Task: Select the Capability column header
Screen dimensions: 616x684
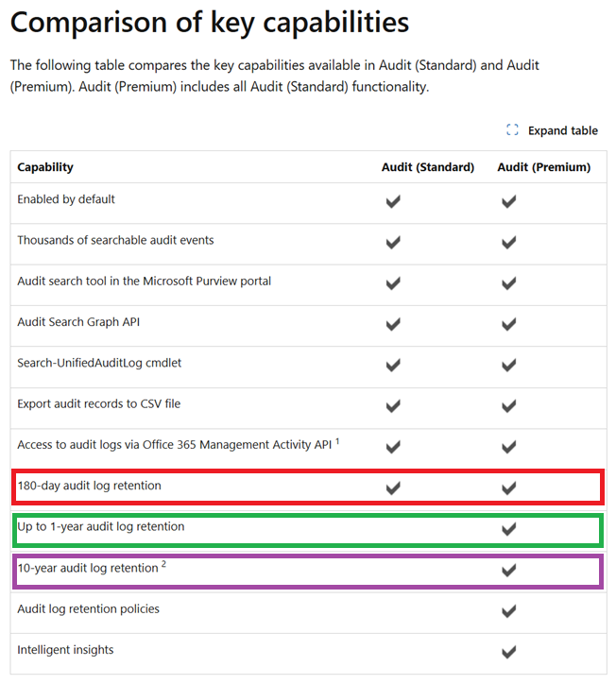Action: (45, 167)
